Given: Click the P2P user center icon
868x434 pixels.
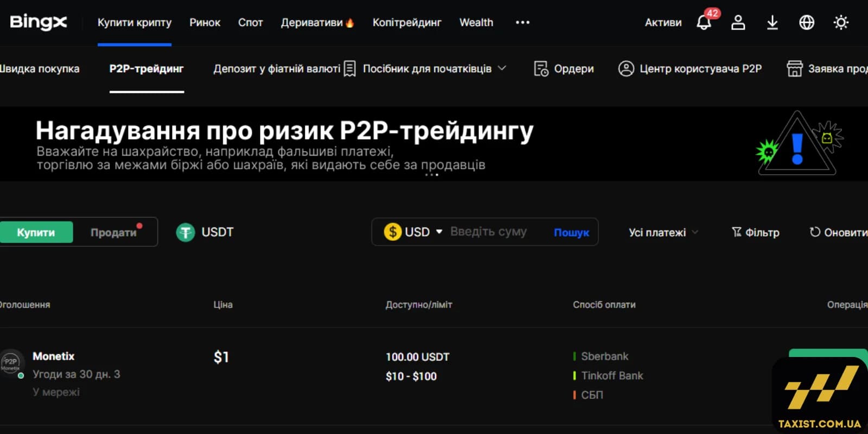Looking at the screenshot, I should (626, 69).
